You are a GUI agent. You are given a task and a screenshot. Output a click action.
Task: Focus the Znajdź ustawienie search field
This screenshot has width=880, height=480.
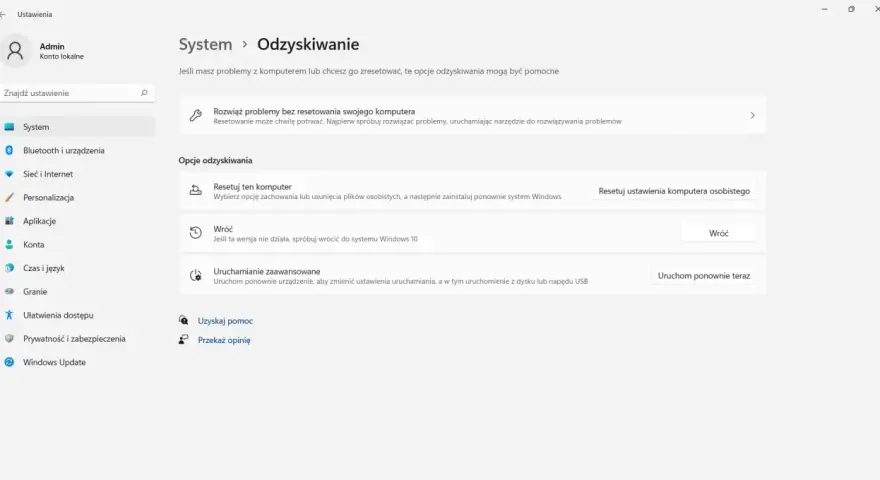point(77,93)
